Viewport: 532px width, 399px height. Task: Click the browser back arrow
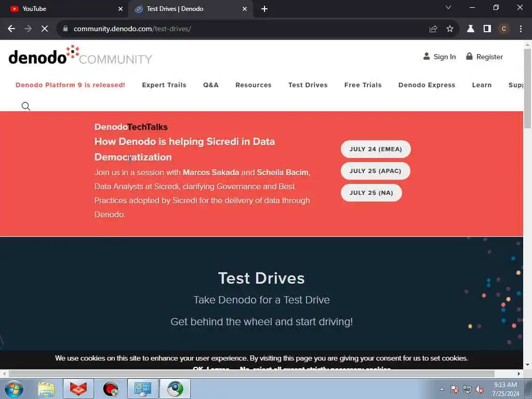click(x=11, y=29)
